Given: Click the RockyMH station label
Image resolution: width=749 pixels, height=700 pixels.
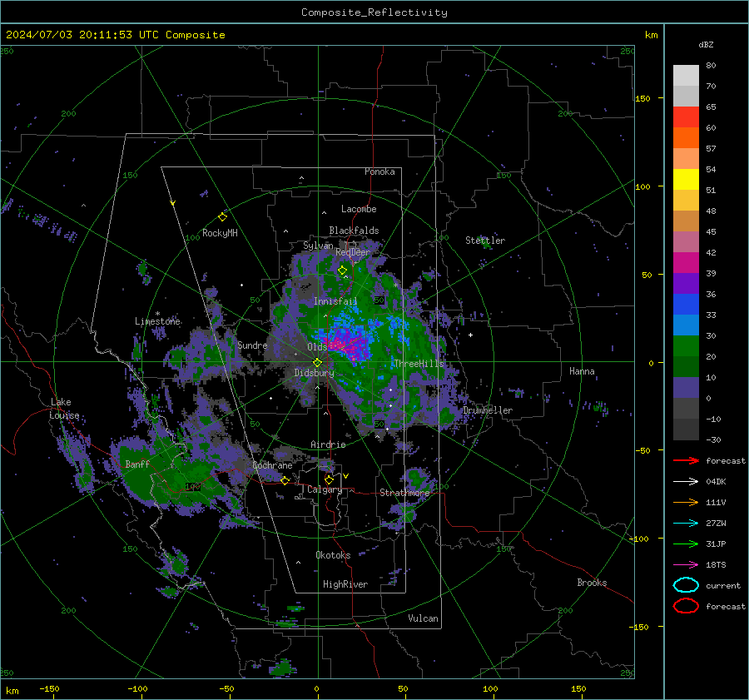Looking at the screenshot, I should click(x=220, y=233).
